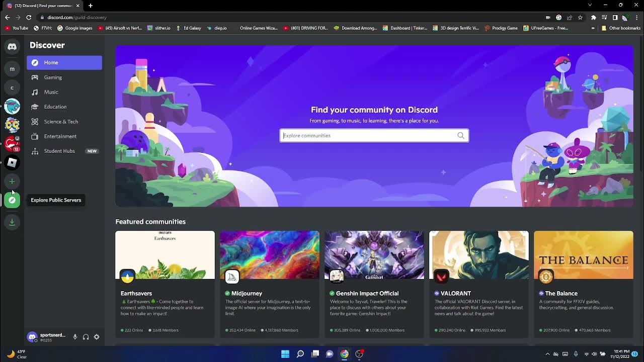
Task: Open the red avatar server
Action: click(x=12, y=144)
